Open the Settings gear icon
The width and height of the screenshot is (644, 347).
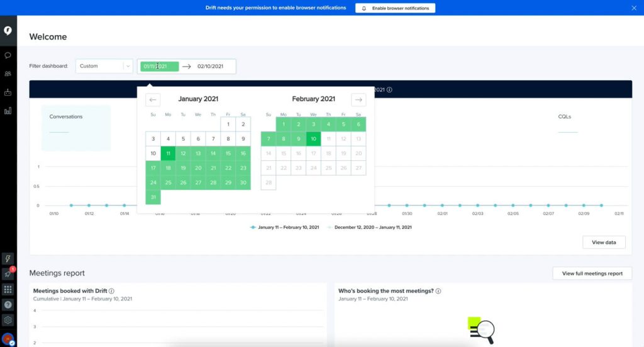click(x=8, y=320)
